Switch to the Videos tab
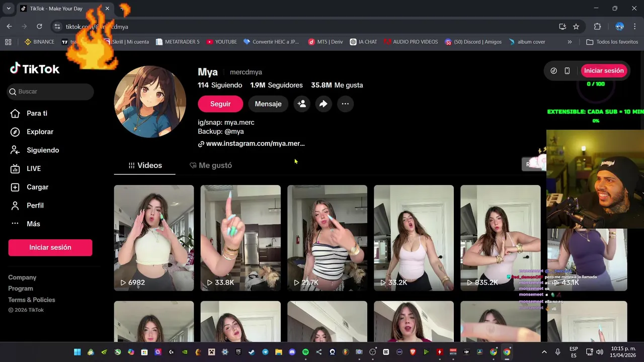 (x=145, y=165)
